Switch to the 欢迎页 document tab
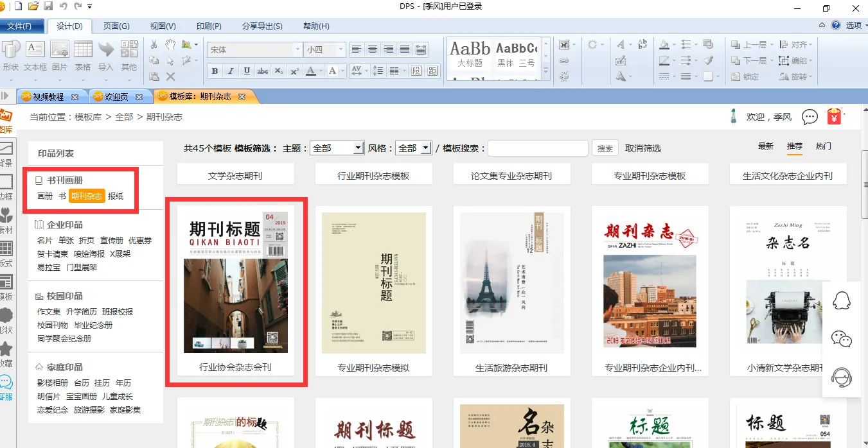This screenshot has height=448, width=868. (116, 97)
